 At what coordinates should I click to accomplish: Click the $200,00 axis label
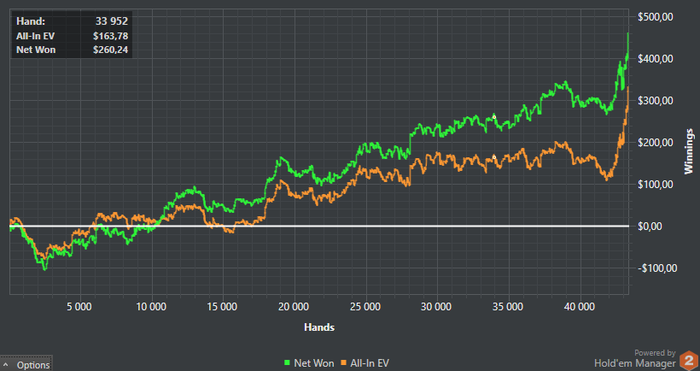click(x=655, y=142)
